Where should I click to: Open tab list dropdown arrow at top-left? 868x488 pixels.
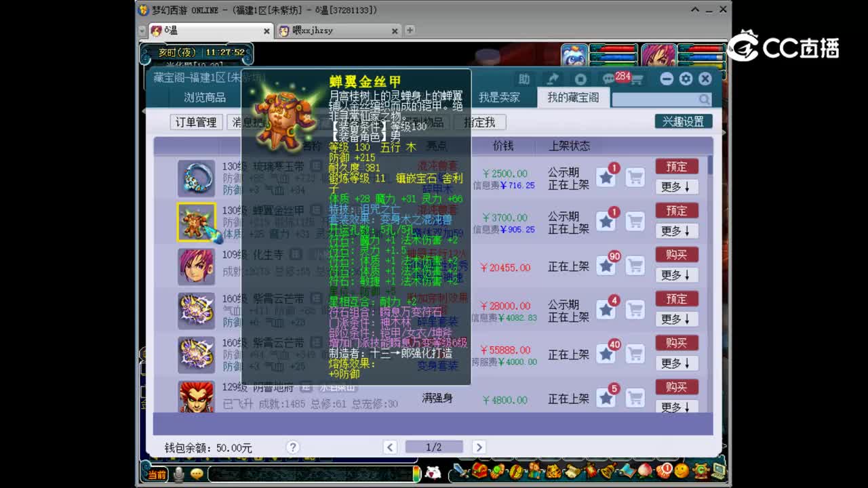(142, 30)
